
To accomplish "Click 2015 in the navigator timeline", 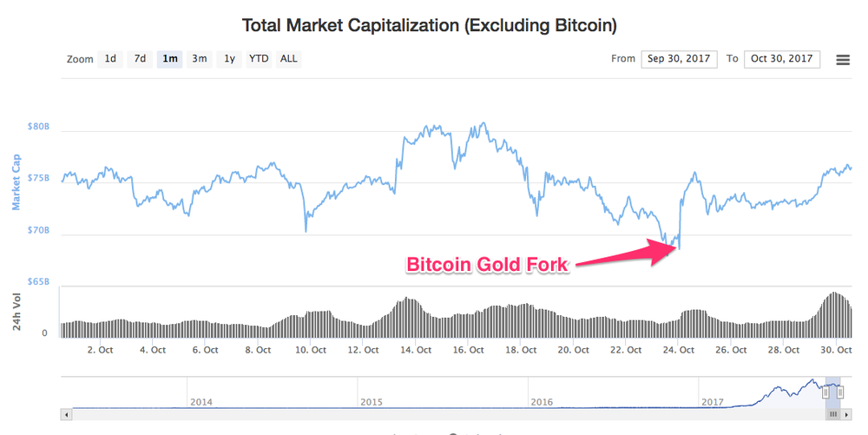I will click(x=372, y=402).
